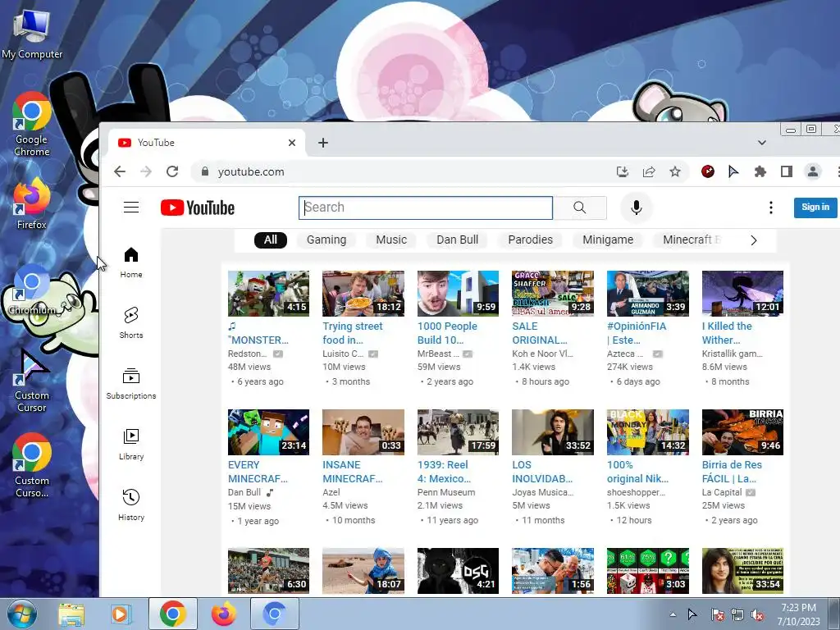Open "Birria de Res FÁCIL" video title
The height and width of the screenshot is (630, 840).
731,472
